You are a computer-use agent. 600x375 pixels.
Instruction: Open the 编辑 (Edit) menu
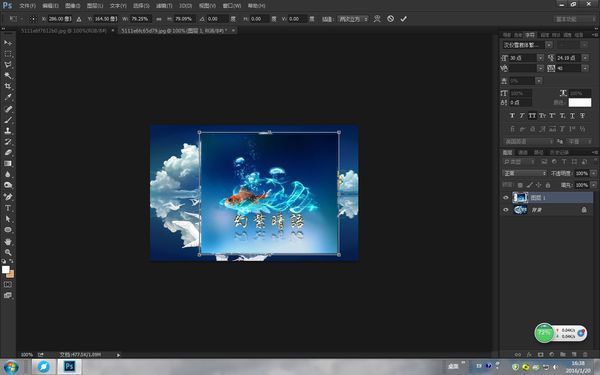coord(50,6)
